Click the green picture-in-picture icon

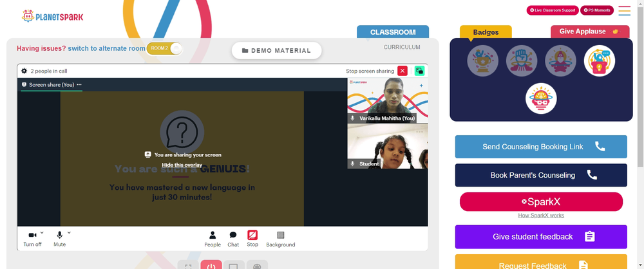point(419,71)
